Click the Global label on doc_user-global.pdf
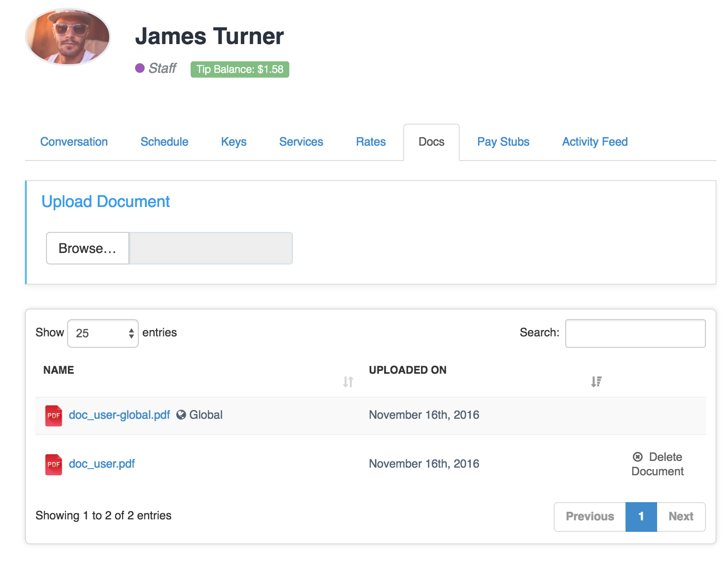728x574 pixels. [x=206, y=415]
